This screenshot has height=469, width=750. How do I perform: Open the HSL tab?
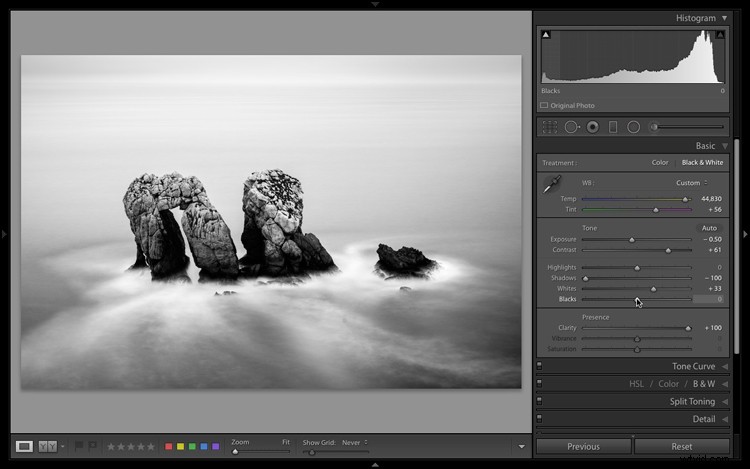pyautogui.click(x=636, y=384)
